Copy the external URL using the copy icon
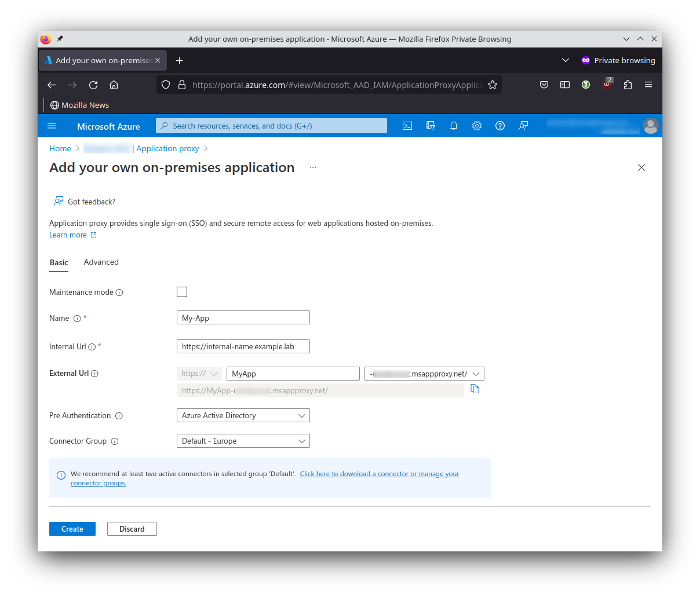700x596 pixels. (x=475, y=389)
